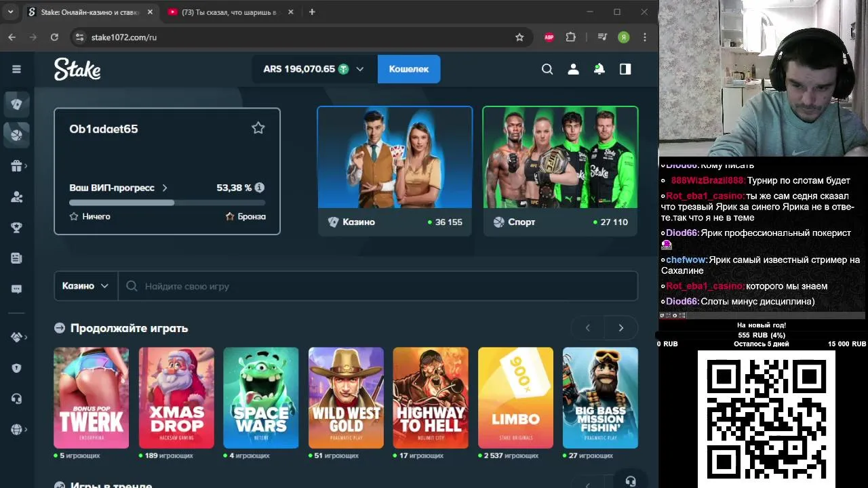Image resolution: width=868 pixels, height=488 pixels.
Task: Launch the Limbo game thumbnail
Action: click(515, 398)
